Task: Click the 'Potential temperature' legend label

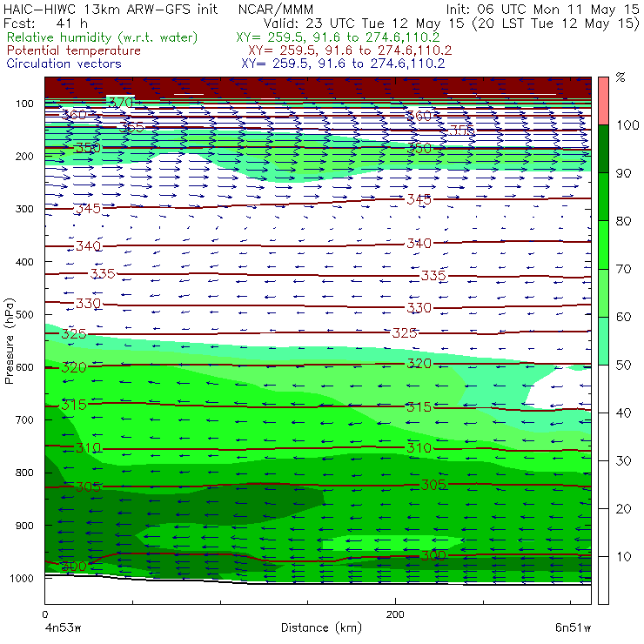Action: [x=73, y=50]
